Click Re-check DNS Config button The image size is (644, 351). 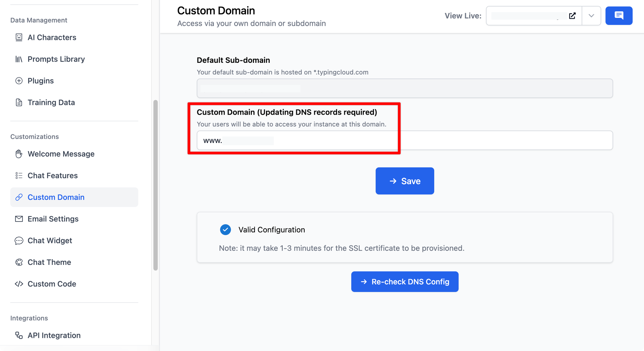click(x=405, y=282)
